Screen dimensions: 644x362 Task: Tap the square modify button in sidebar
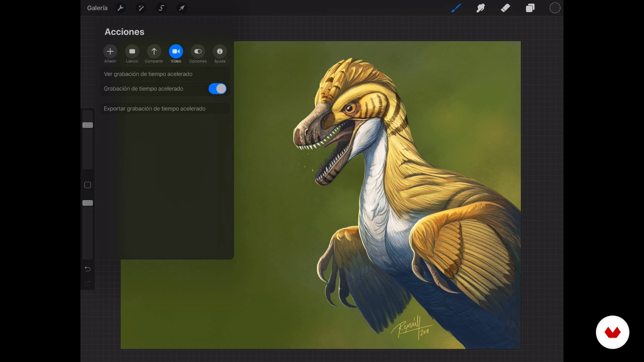(88, 185)
